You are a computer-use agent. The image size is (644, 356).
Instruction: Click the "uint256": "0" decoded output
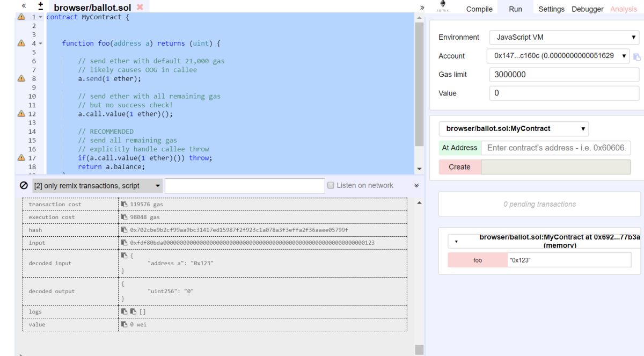click(x=171, y=292)
